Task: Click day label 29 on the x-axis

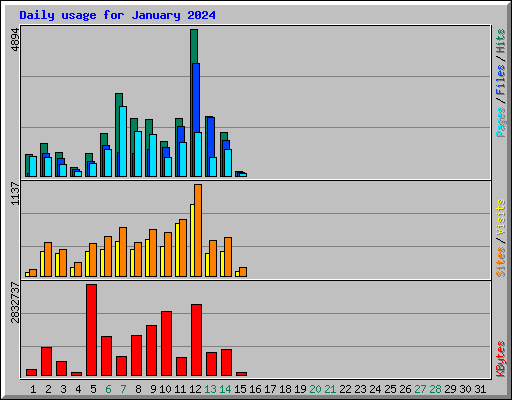Action: (x=450, y=389)
